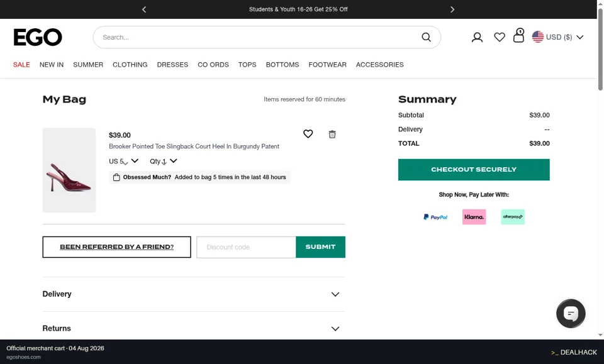Open the US 5 size dropdown
The image size is (604, 364).
click(x=124, y=161)
